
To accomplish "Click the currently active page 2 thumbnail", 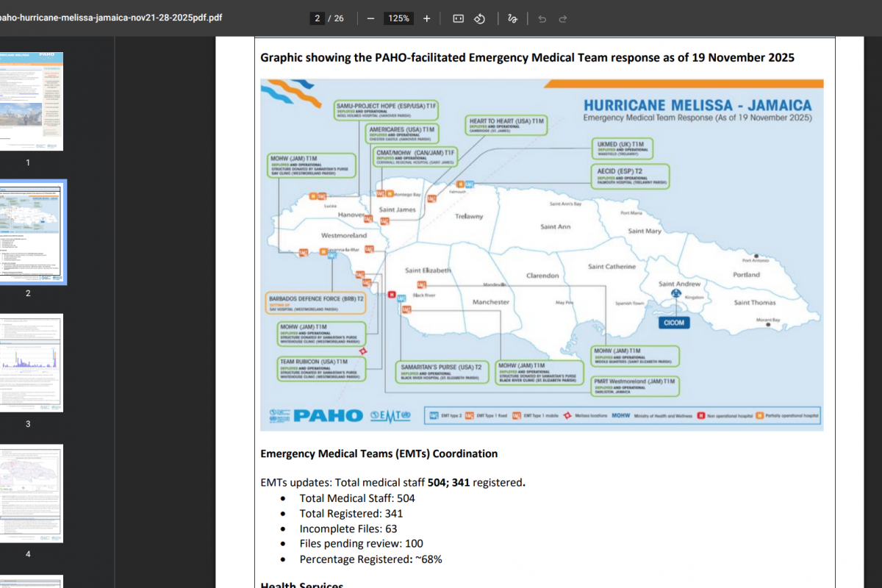I will pos(32,232).
